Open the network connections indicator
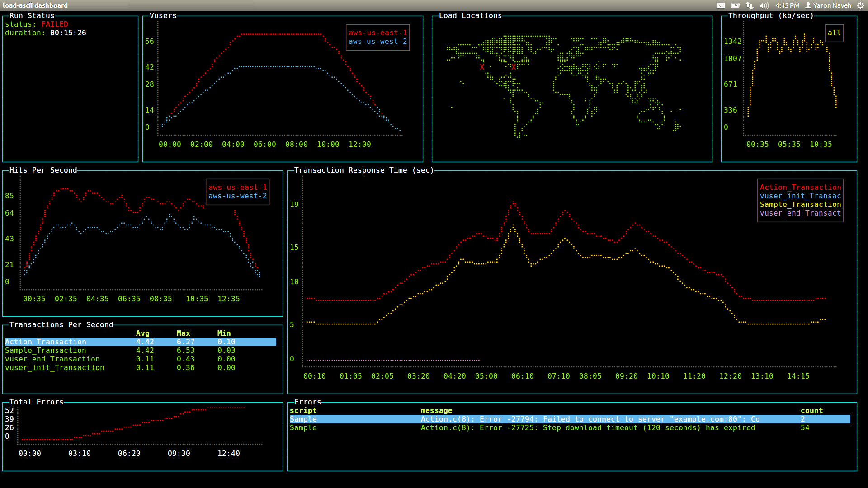The height and width of the screenshot is (488, 868). (x=750, y=5)
